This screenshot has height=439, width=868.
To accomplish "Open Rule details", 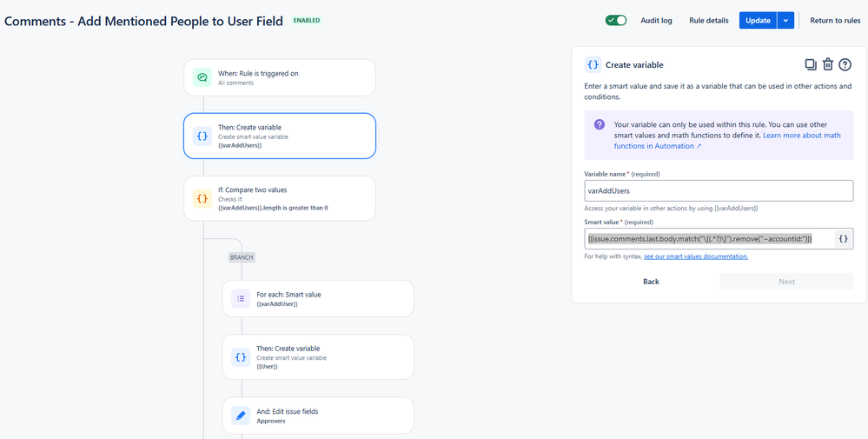I will point(709,21).
